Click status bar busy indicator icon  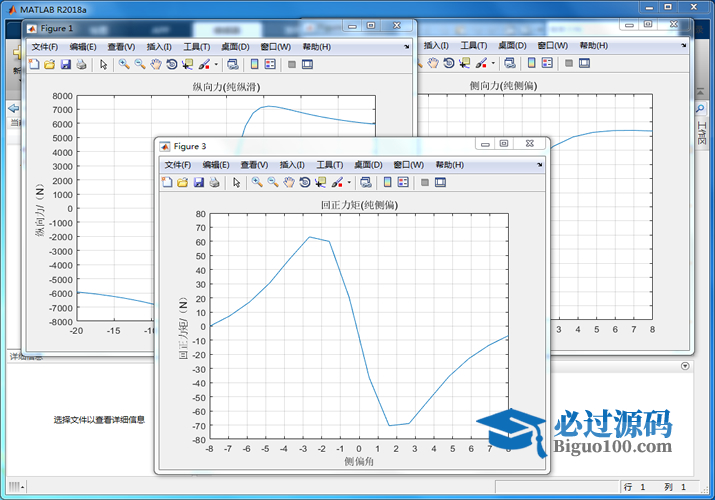17,487
